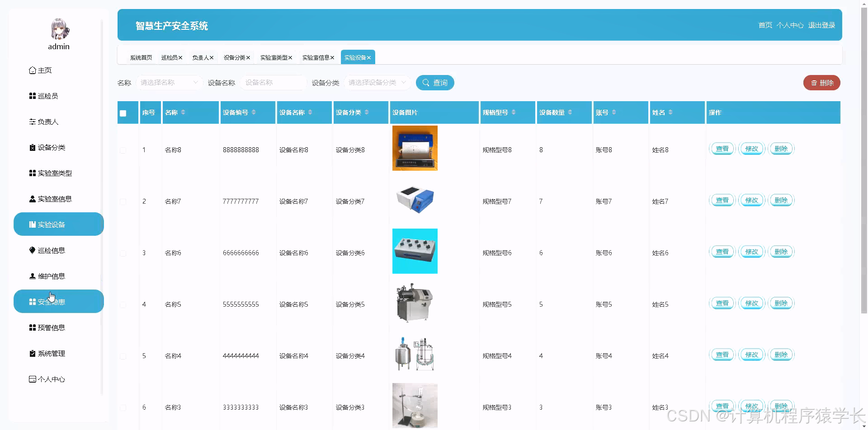The width and height of the screenshot is (868, 430).
Task: Click the 5555555555 device number cell
Action: point(241,304)
